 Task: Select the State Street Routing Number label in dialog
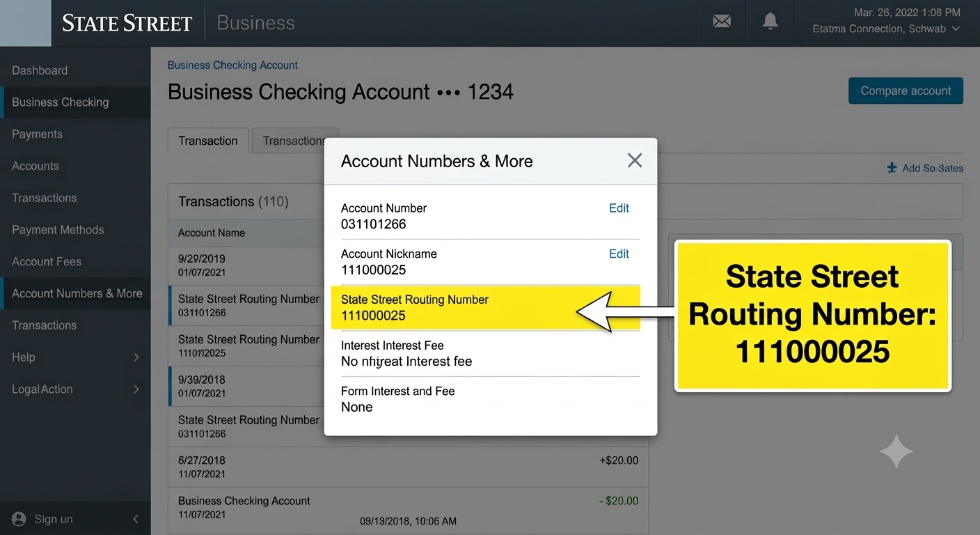415,300
